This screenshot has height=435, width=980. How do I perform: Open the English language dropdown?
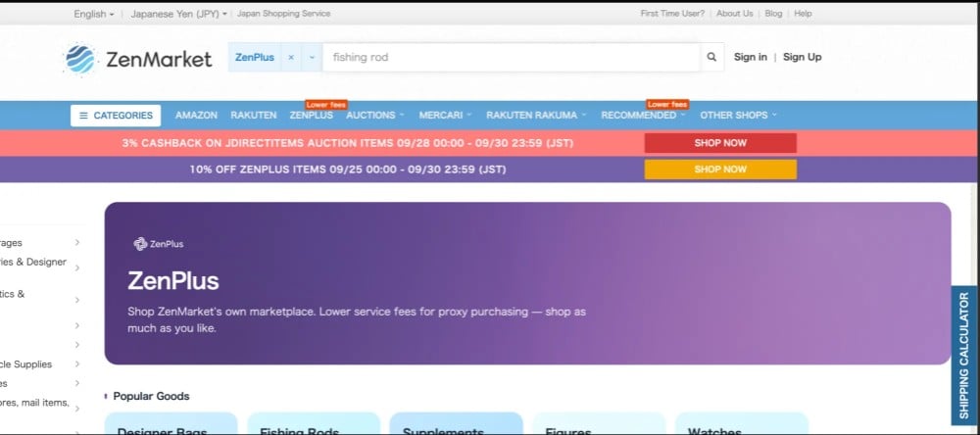(94, 14)
